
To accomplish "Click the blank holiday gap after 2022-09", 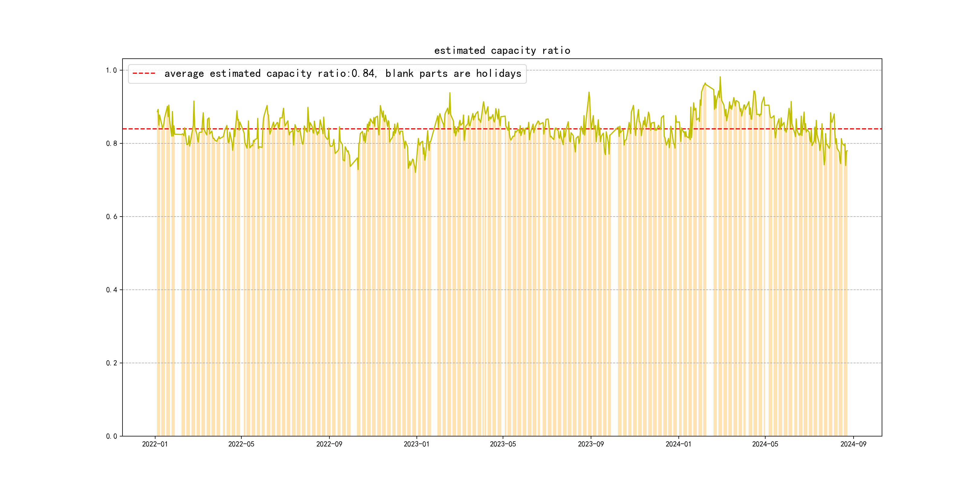I will coord(354,304).
